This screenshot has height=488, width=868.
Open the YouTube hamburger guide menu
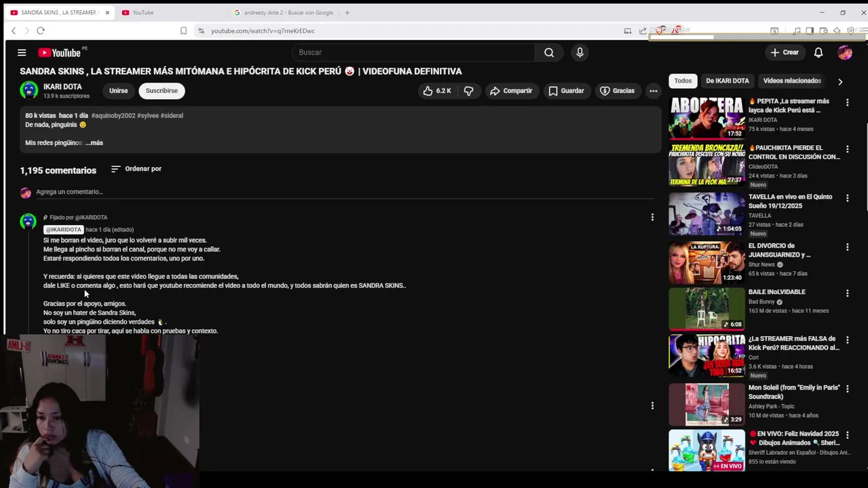(22, 52)
